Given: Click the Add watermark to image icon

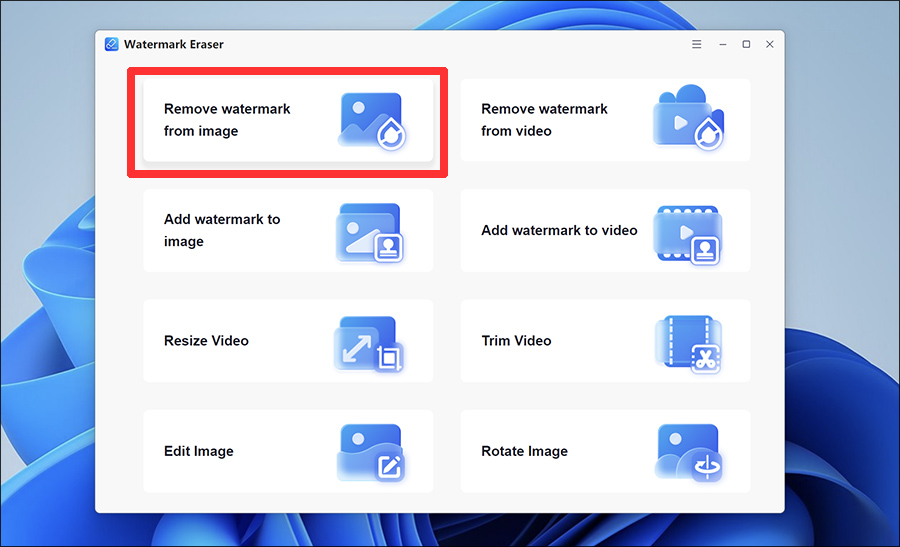Looking at the screenshot, I should (370, 232).
